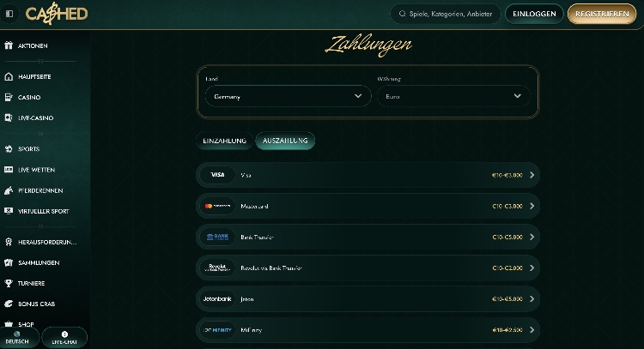The image size is (644, 349).
Task: Click the Mastercard method name
Action: point(254,206)
